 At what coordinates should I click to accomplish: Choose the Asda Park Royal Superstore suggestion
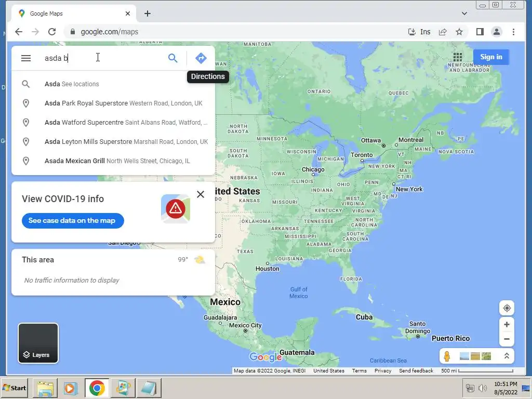(x=113, y=103)
